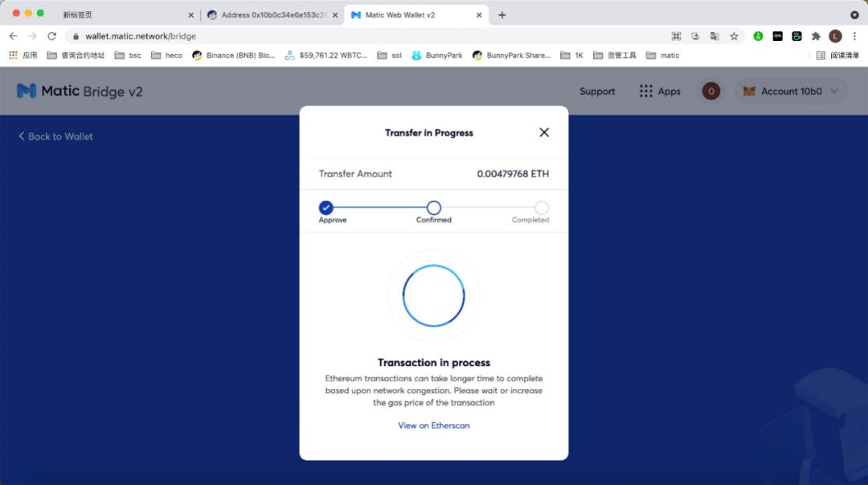Open the BunnyPark bookmark
Screen dimensions: 868x485
(437, 55)
